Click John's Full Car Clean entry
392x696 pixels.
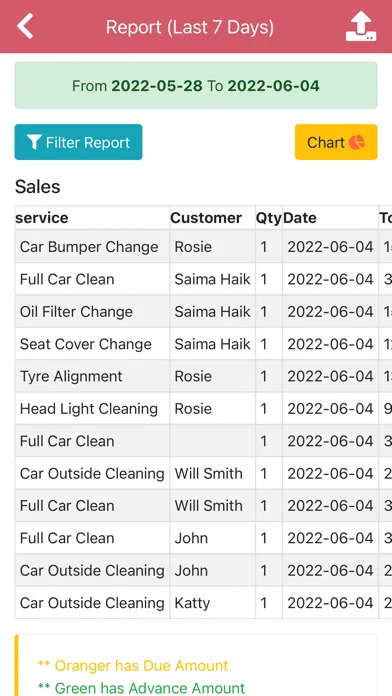click(x=196, y=538)
